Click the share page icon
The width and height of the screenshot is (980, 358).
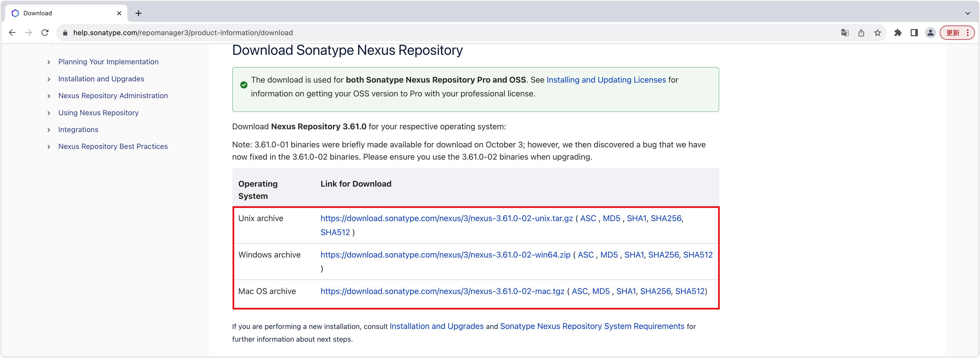(x=861, y=33)
